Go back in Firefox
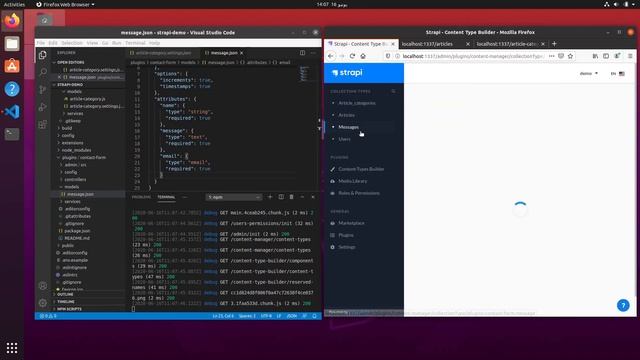The width and height of the screenshot is (640, 360). (x=331, y=56)
